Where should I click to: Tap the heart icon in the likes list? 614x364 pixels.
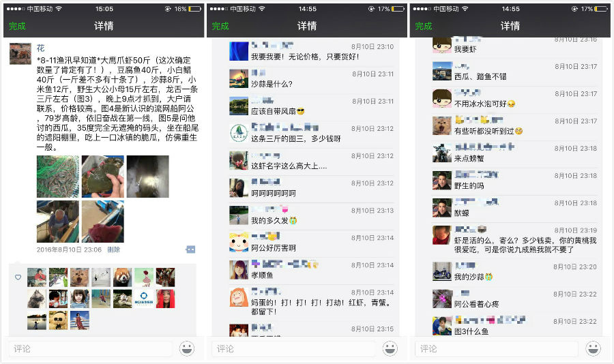tap(18, 277)
